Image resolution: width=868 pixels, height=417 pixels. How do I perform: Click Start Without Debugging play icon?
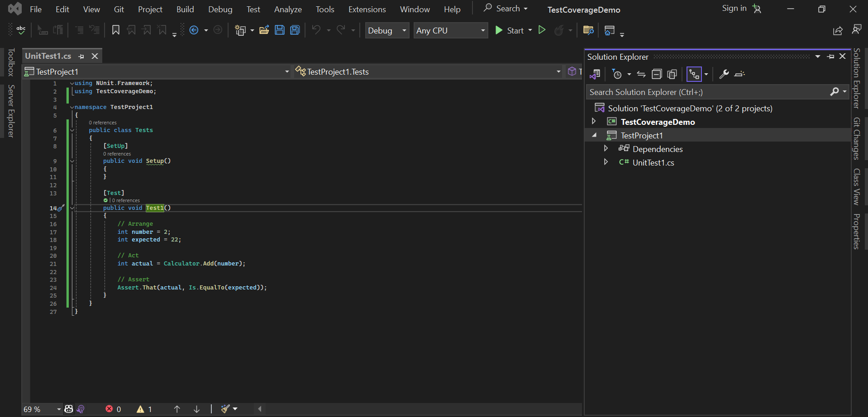tap(542, 30)
